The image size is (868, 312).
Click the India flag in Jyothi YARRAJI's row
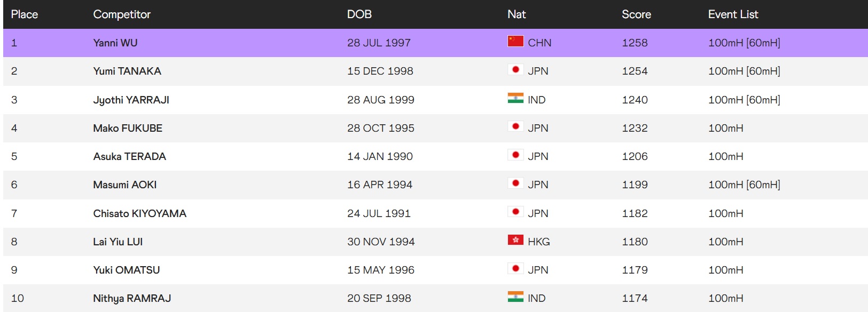click(x=515, y=98)
